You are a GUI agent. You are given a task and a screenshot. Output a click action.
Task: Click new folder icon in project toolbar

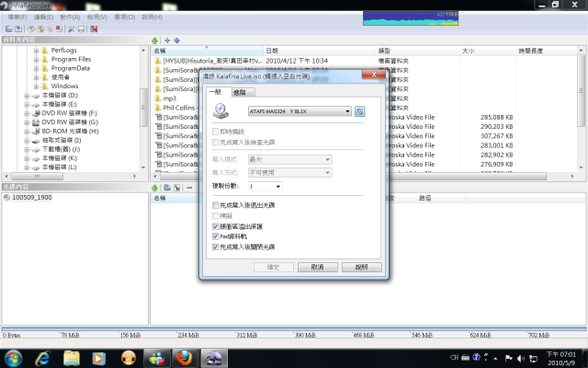(x=167, y=188)
